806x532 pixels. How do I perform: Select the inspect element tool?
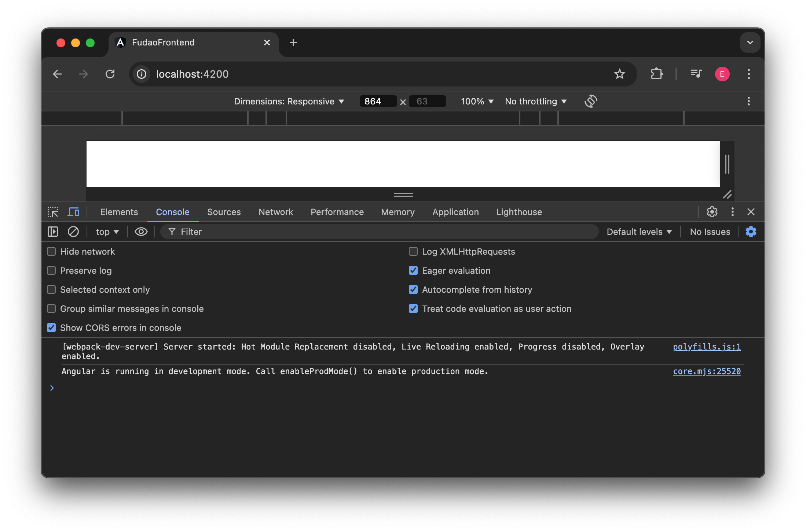click(x=52, y=212)
